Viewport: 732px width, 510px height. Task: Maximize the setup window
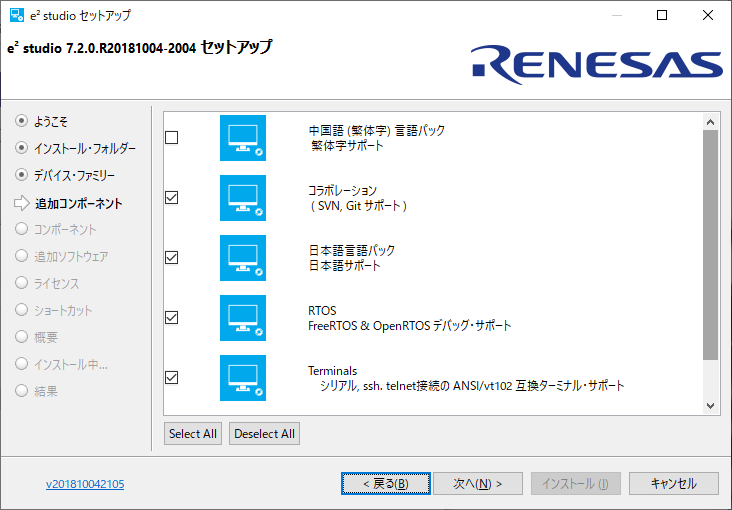pyautogui.click(x=662, y=15)
